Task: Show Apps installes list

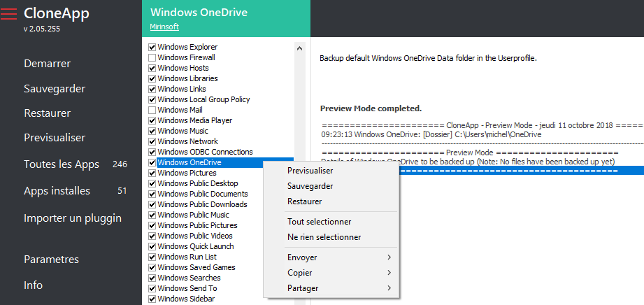Action: click(x=57, y=191)
